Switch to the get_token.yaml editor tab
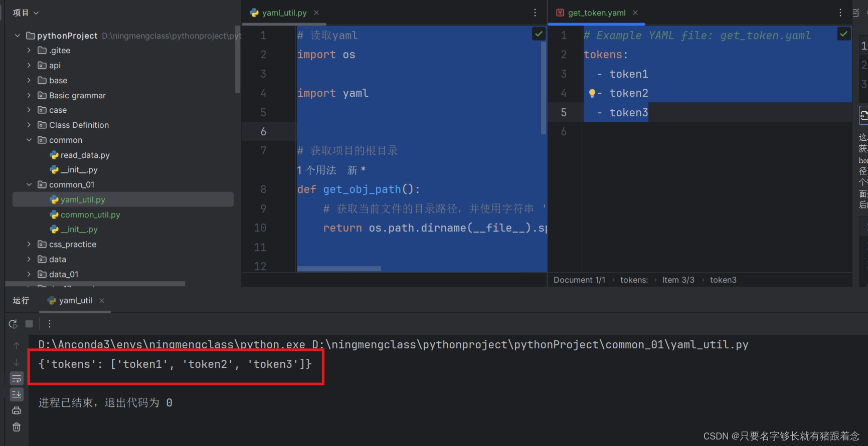 pyautogui.click(x=596, y=13)
